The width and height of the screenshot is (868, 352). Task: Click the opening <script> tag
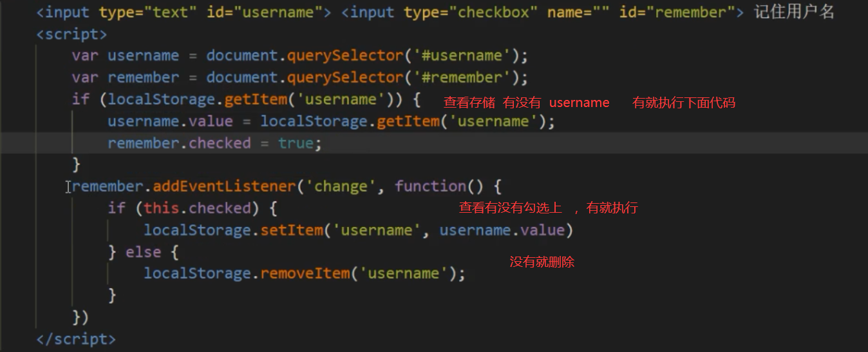click(72, 34)
